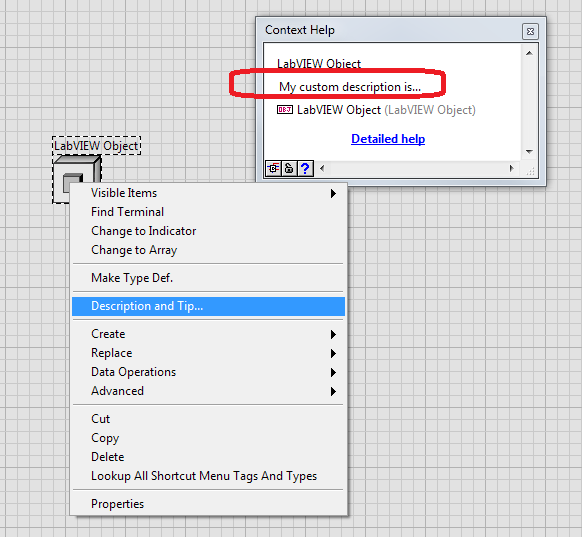Image resolution: width=582 pixels, height=537 pixels.
Task: Choose Description and Tip... menu entry
Action: [x=208, y=306]
